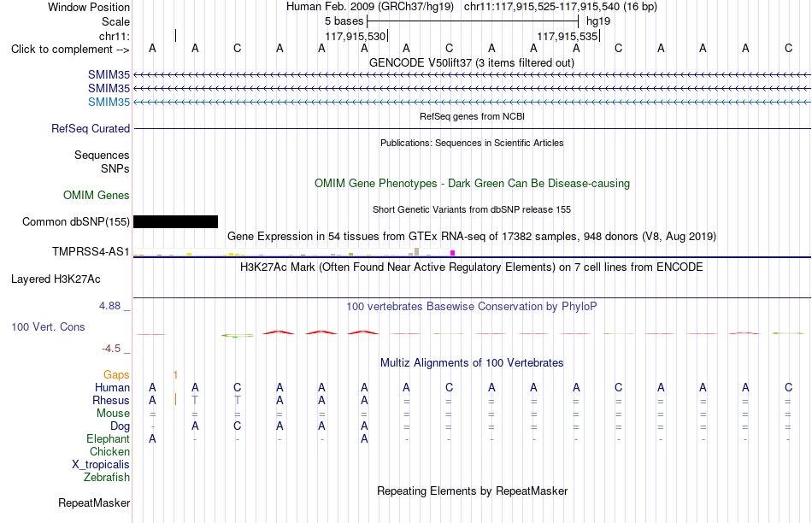812x523 pixels.
Task: Click the chr11: ruler label
Action: click(115, 36)
